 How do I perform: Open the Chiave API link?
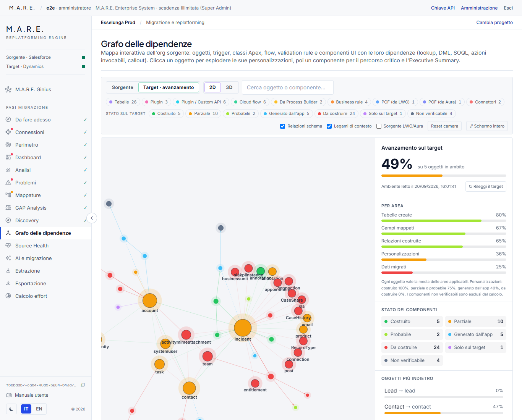[443, 8]
